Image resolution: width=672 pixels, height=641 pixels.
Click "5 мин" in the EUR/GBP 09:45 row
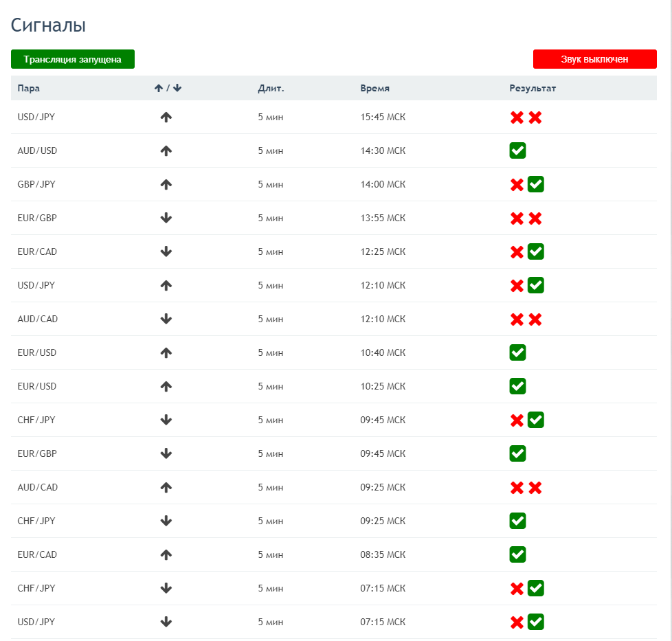(x=271, y=453)
